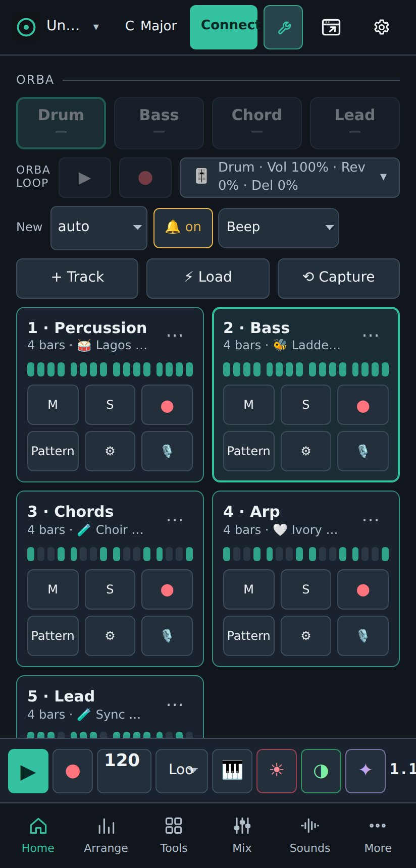Solo the Arp track
Viewport: 416px width, 868px height.
pyautogui.click(x=306, y=589)
